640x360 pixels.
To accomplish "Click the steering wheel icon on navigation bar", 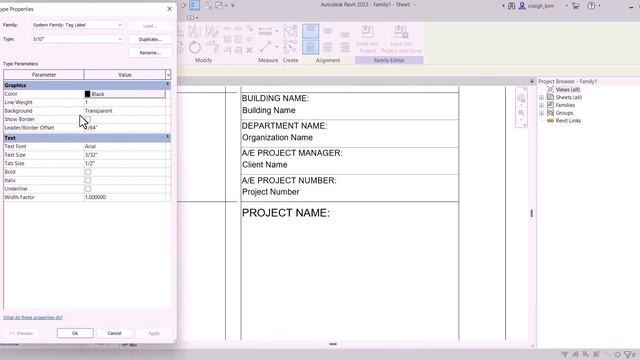I will click(521, 98).
